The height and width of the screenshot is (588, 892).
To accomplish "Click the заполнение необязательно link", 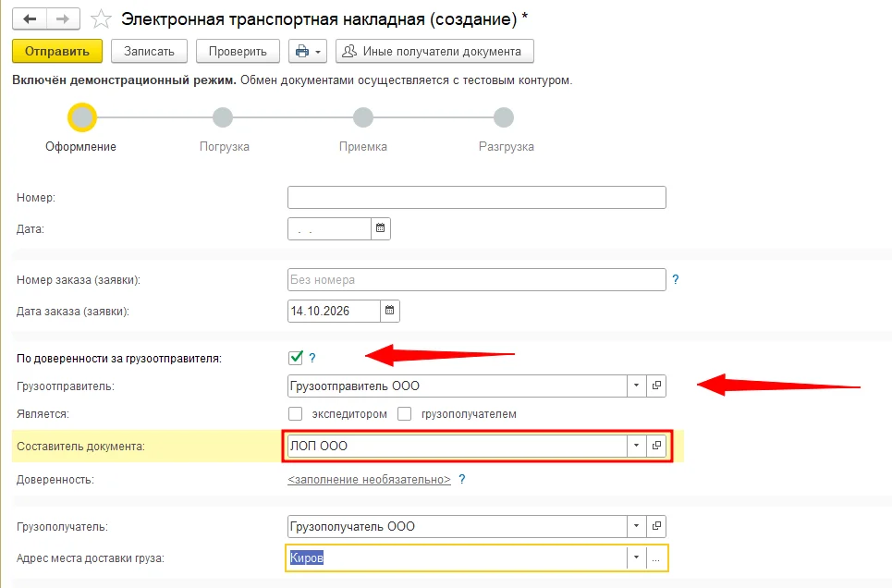I will click(x=369, y=479).
